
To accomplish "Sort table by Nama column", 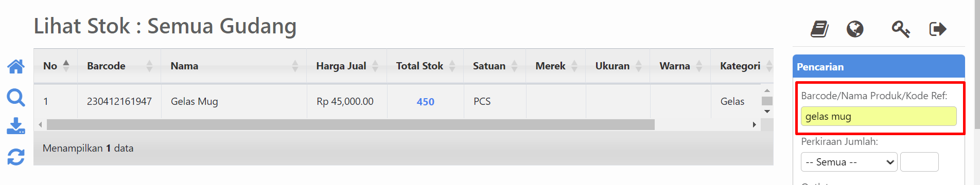I will click(x=234, y=66).
